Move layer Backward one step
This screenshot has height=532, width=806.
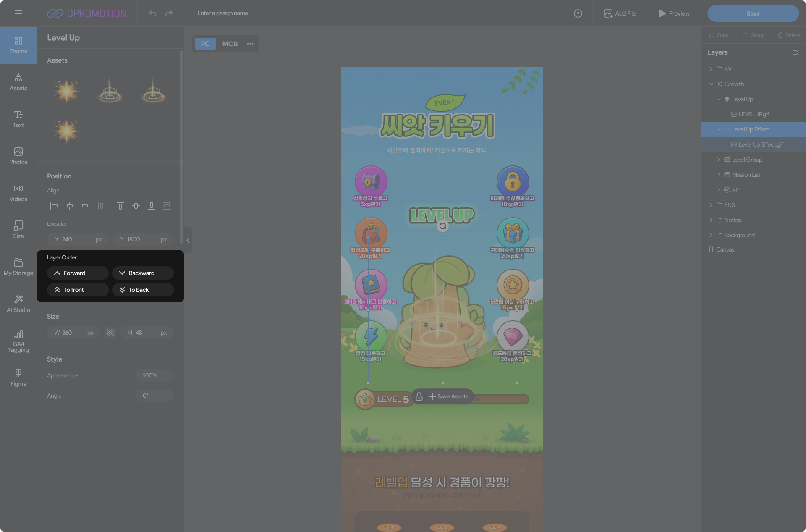coord(143,273)
